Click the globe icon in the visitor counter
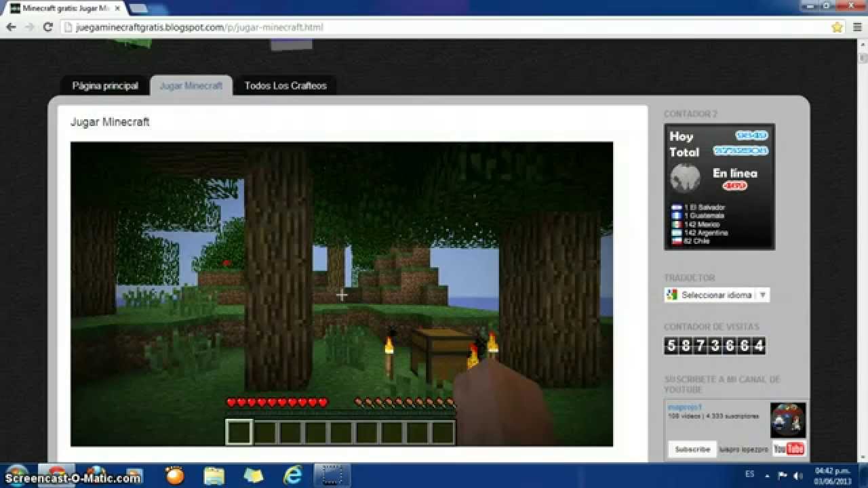 click(685, 178)
